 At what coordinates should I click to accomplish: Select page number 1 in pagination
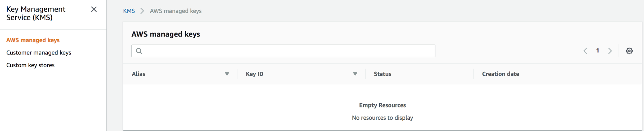pyautogui.click(x=598, y=51)
